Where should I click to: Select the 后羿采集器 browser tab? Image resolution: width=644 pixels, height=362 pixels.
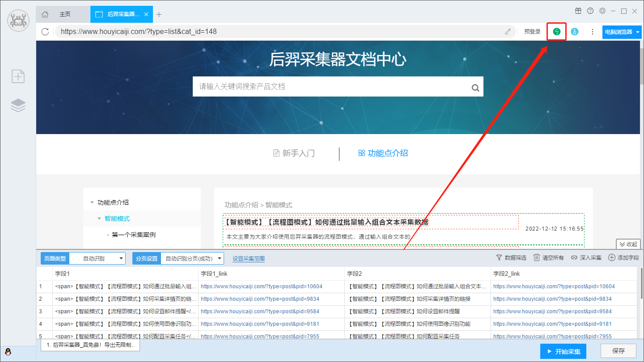[121, 14]
